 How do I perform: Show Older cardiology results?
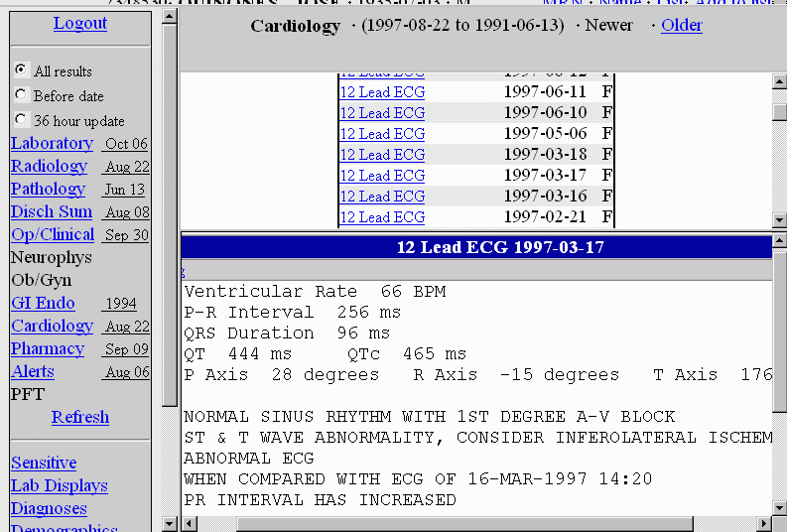click(x=682, y=25)
